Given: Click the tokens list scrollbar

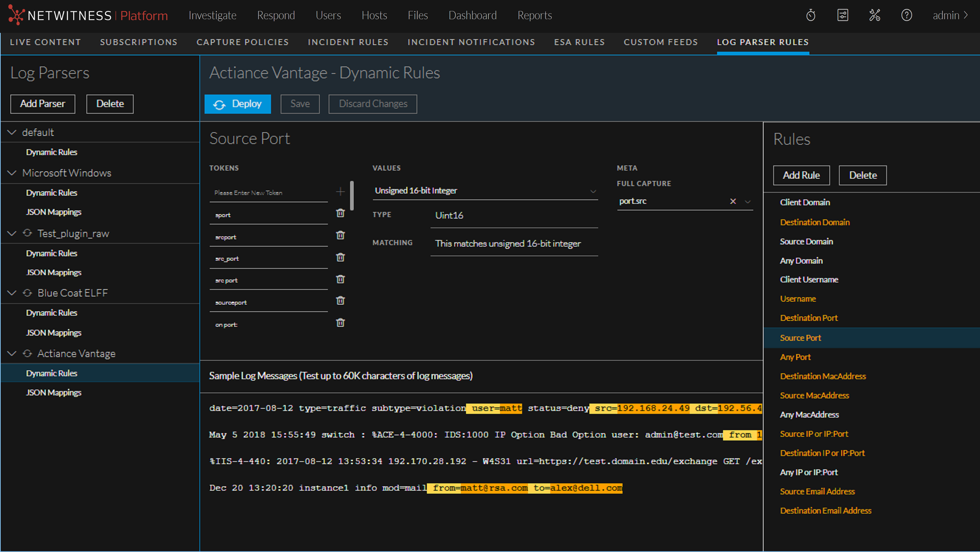Looking at the screenshot, I should (x=352, y=196).
